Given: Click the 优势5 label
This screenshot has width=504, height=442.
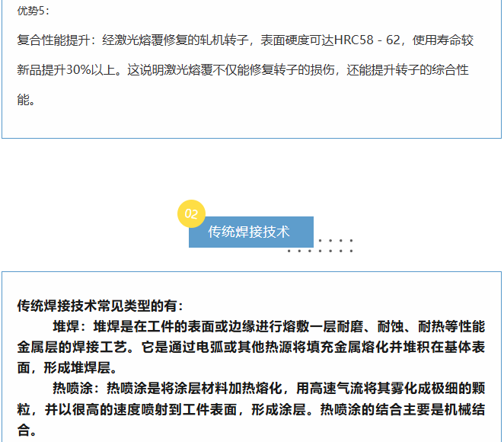Looking at the screenshot, I should tap(33, 11).
